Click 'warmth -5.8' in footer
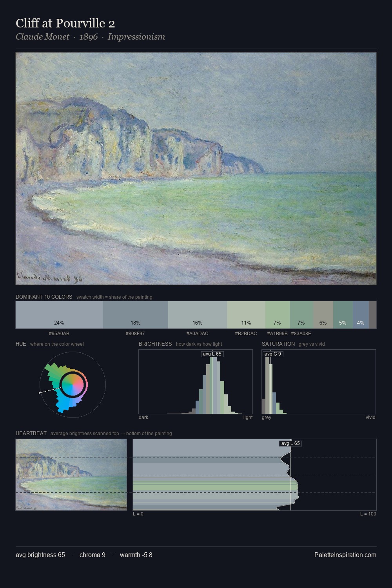 (x=136, y=555)
